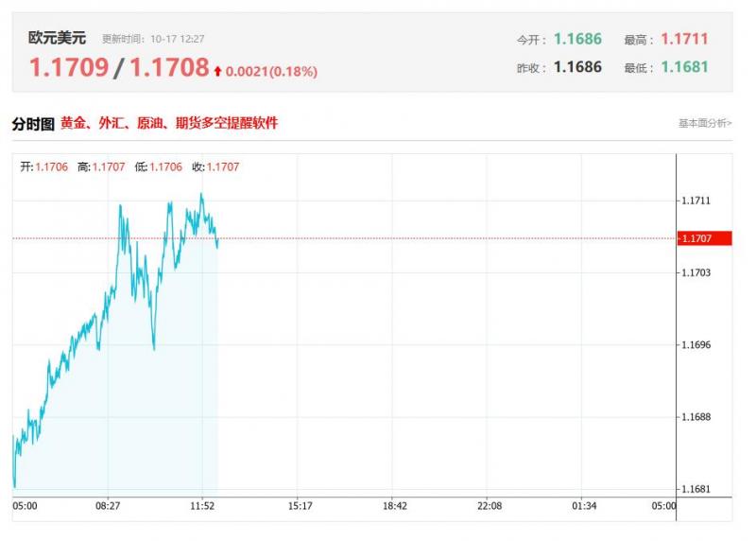Open the 基本面分析 link
This screenshot has height=541, width=756.
705,123
